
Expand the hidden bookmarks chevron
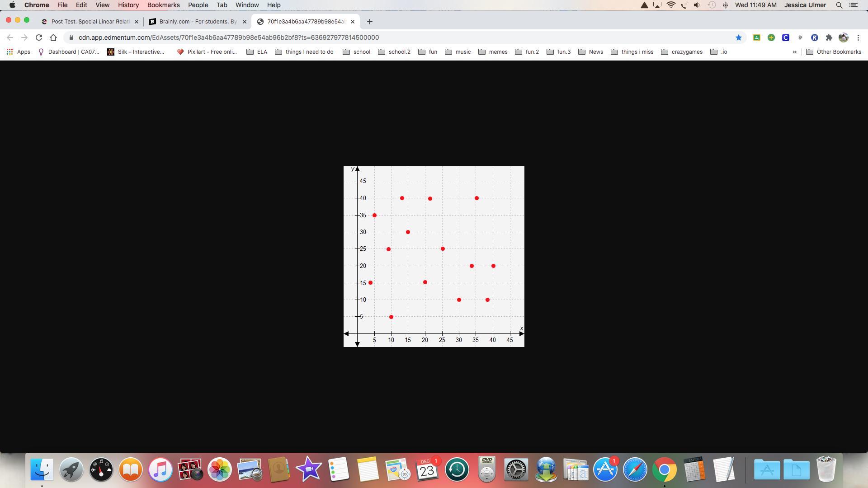click(x=794, y=52)
